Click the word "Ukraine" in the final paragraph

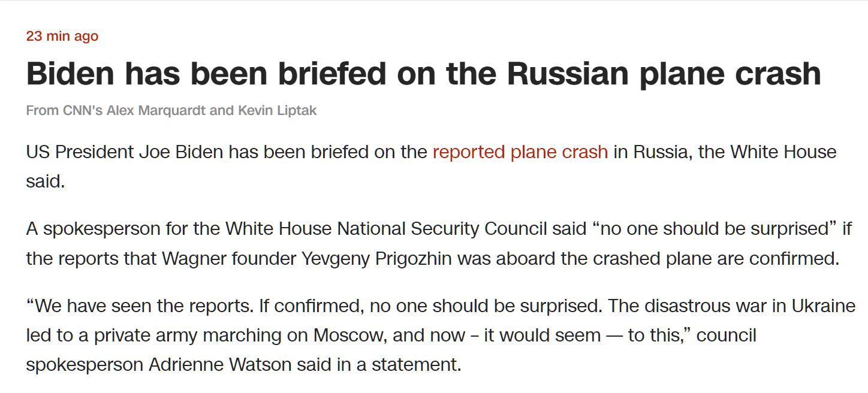pyautogui.click(x=823, y=306)
